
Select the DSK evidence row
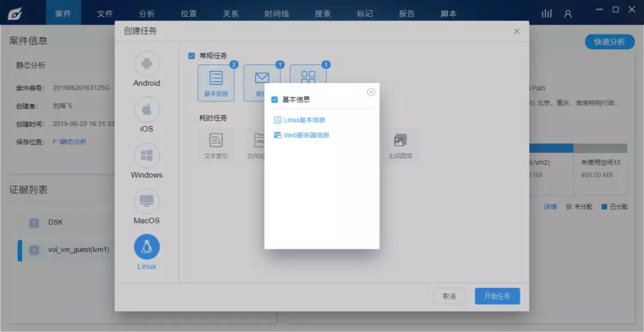tap(66, 223)
